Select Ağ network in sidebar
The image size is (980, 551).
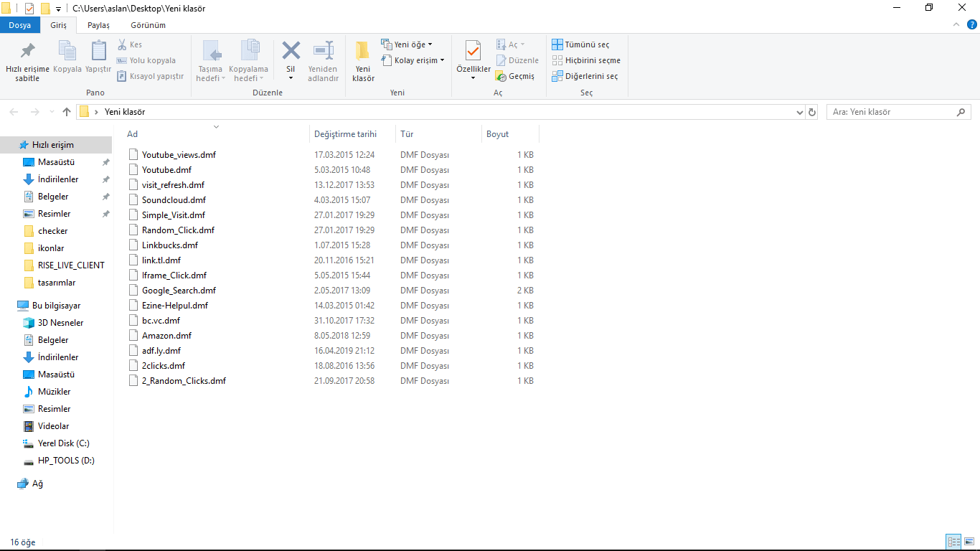[x=37, y=484]
